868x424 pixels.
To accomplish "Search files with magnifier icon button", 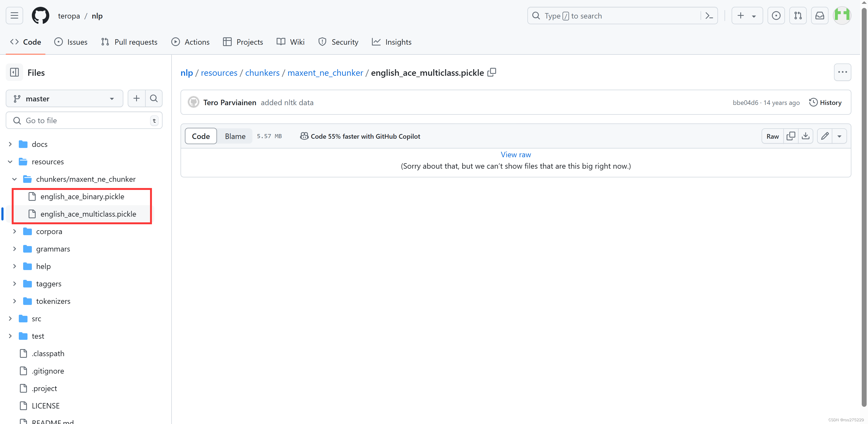I will pyautogui.click(x=154, y=98).
